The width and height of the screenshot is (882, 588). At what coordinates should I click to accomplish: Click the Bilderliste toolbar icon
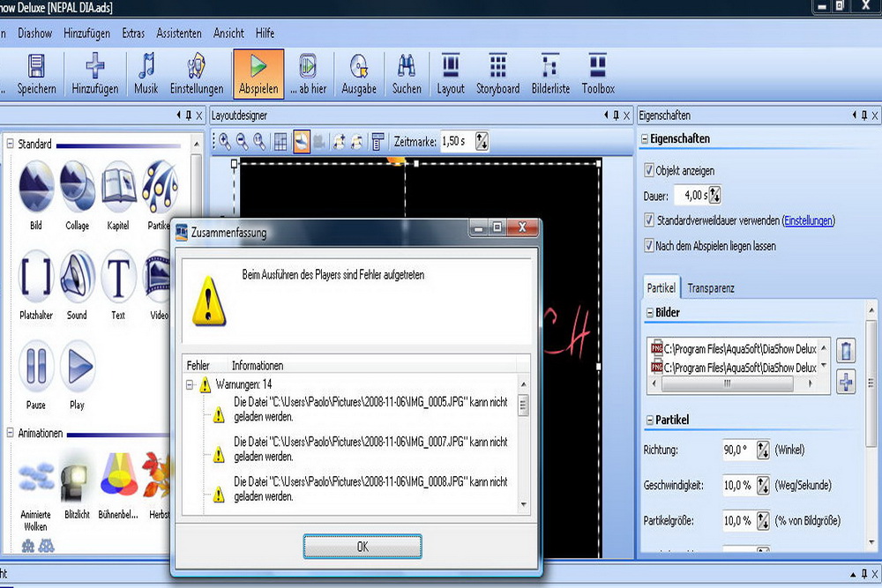click(x=550, y=67)
